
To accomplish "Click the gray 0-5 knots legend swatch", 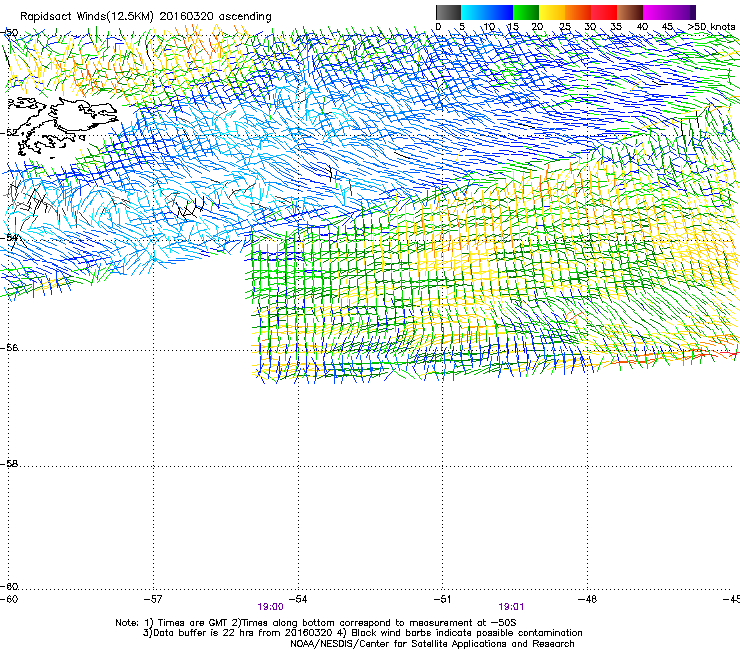I will (448, 12).
